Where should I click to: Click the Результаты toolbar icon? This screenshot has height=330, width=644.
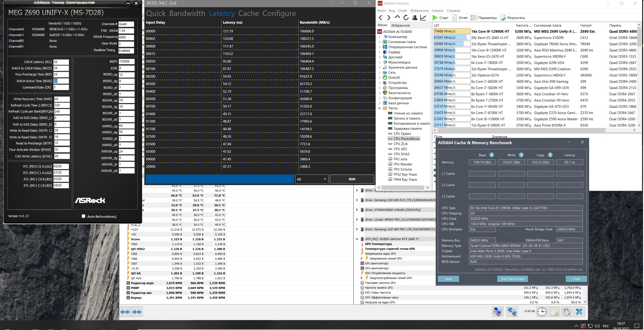503,18
